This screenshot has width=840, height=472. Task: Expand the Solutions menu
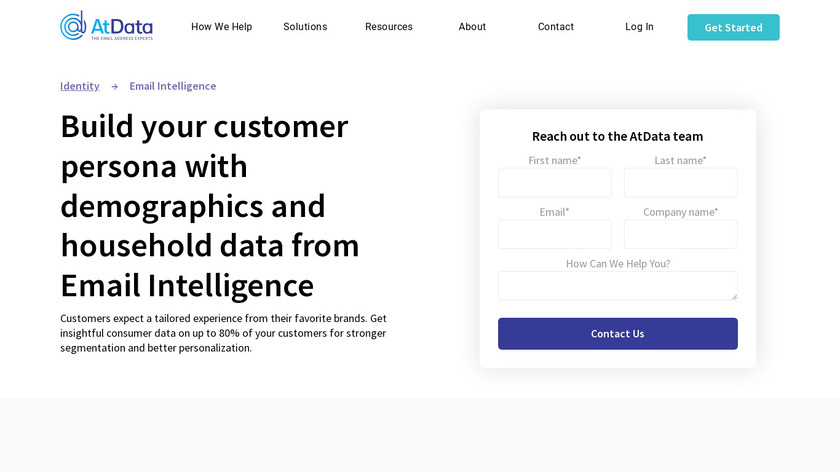click(305, 27)
